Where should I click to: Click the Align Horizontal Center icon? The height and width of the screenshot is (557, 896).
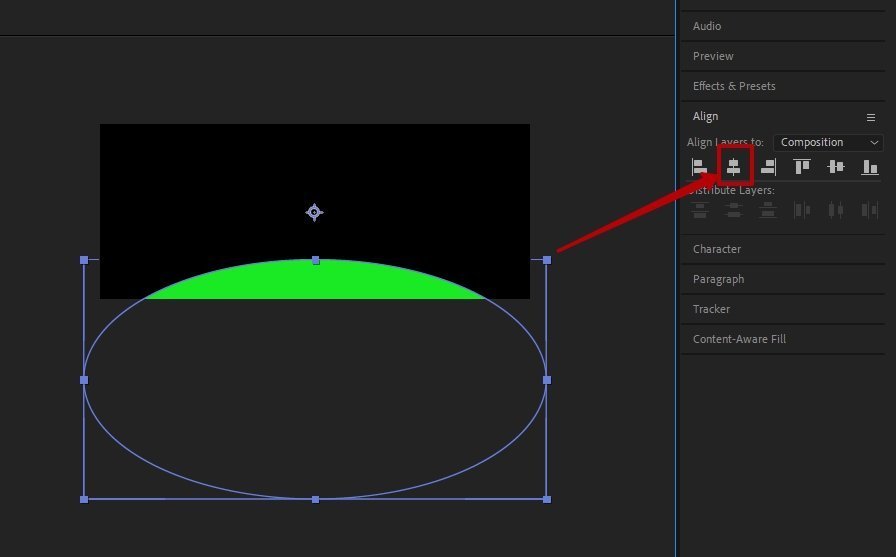734,167
